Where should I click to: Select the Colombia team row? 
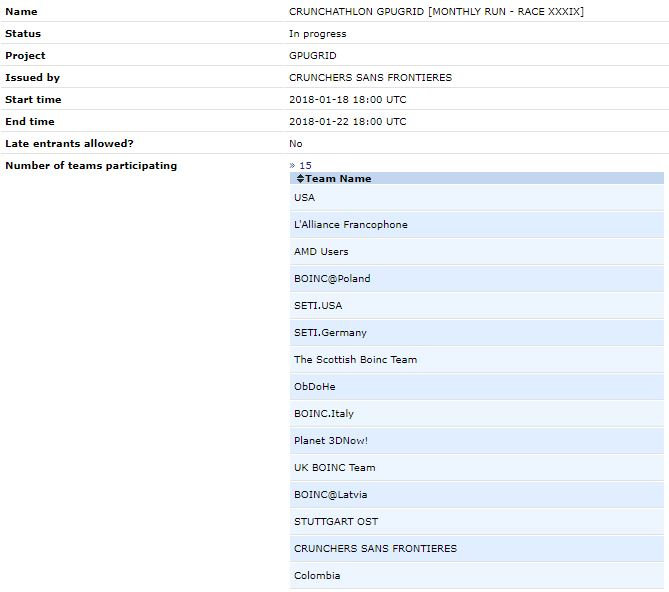point(477,576)
